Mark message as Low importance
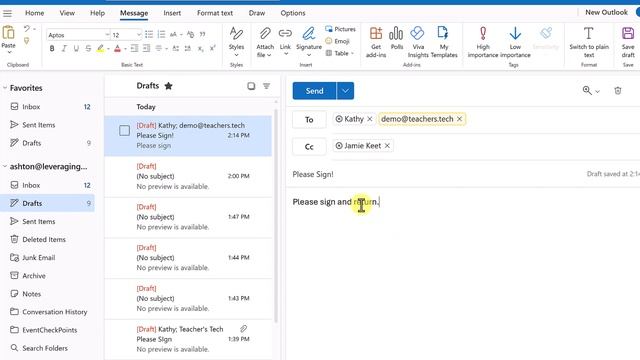This screenshot has height=360, width=640. (515, 42)
